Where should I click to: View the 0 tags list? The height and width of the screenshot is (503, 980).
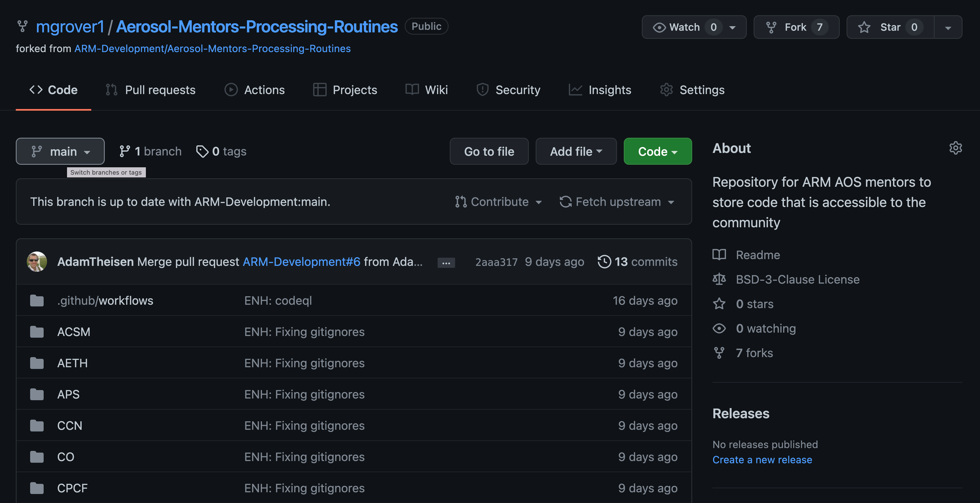tap(221, 152)
